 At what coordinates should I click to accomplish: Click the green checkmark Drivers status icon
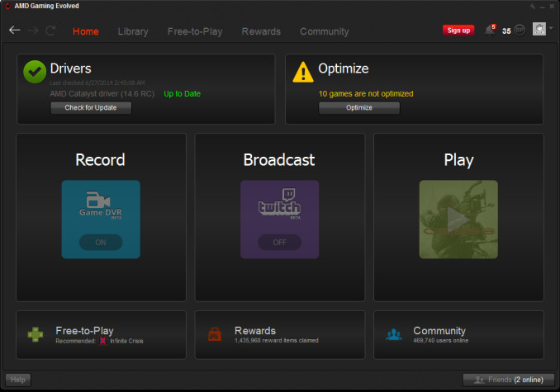pyautogui.click(x=35, y=72)
